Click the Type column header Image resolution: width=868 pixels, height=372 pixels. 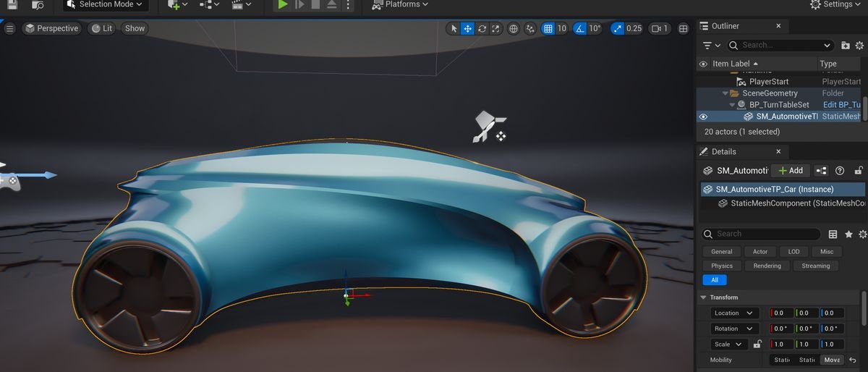coord(840,64)
